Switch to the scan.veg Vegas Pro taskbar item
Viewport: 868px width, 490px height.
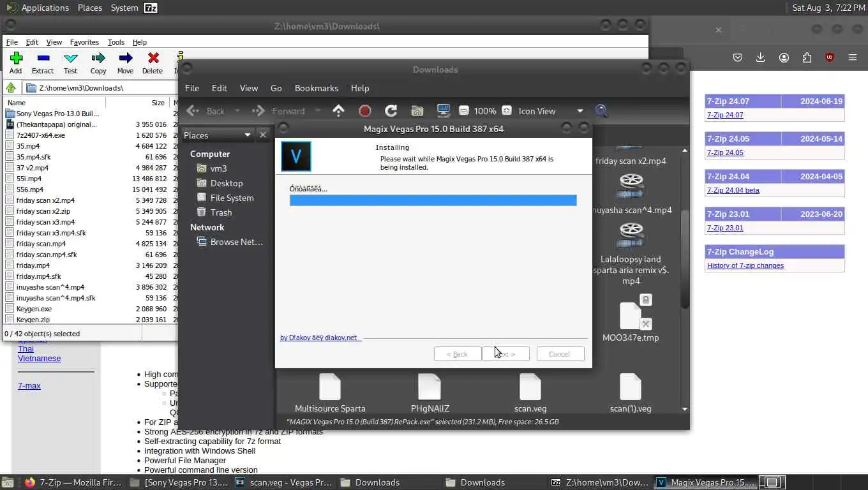click(283, 482)
